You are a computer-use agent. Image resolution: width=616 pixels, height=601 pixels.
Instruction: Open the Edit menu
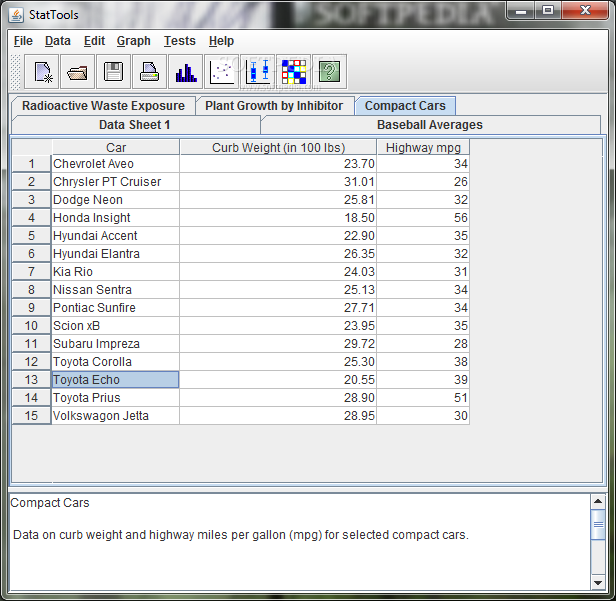pos(94,41)
